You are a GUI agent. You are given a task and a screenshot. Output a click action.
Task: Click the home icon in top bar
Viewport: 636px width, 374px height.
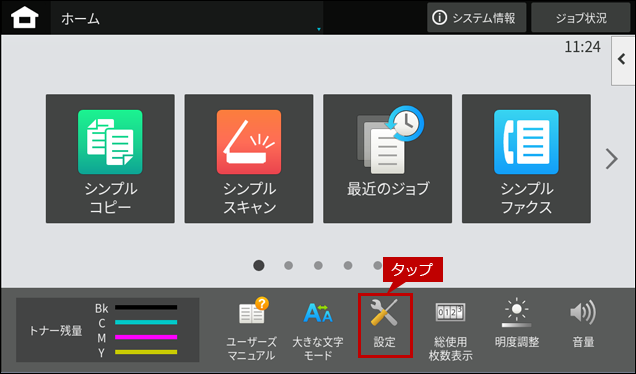[25, 18]
